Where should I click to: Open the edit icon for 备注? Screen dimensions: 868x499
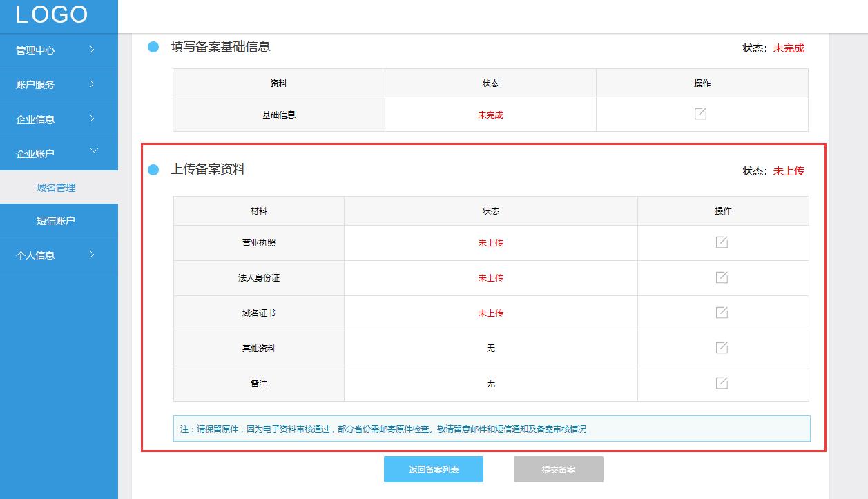[721, 383]
